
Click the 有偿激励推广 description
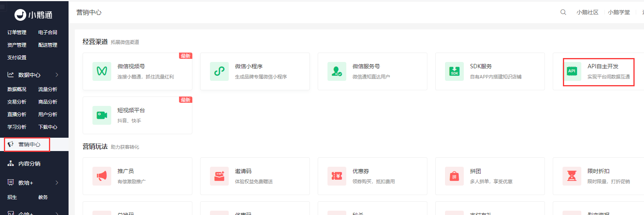(x=132, y=182)
